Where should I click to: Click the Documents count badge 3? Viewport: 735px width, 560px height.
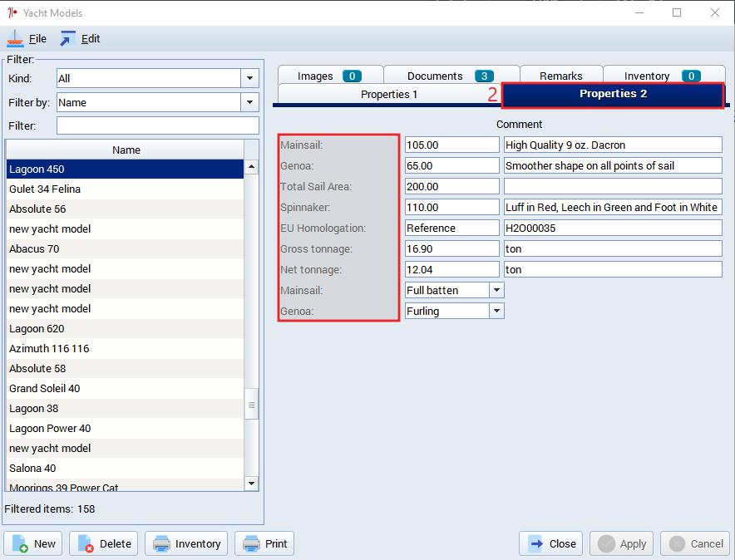tap(484, 76)
